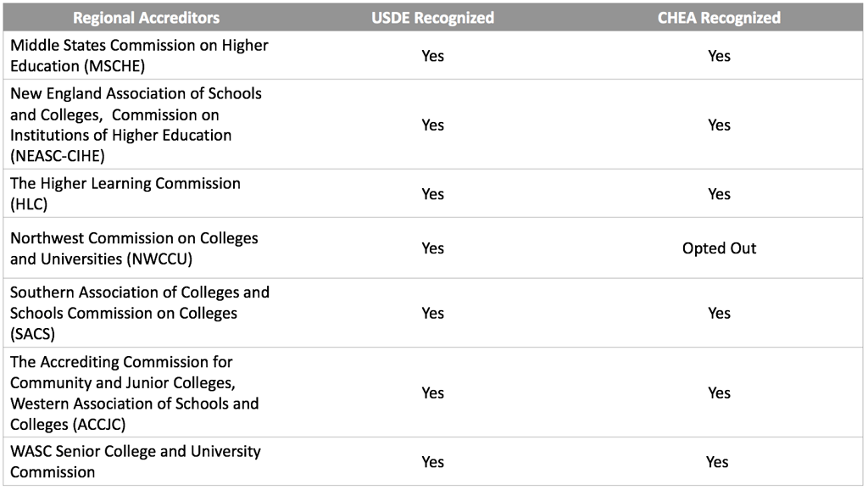The height and width of the screenshot is (490, 868).
Task: Click the CHEA Yes value for MSCHE
Action: [x=719, y=56]
